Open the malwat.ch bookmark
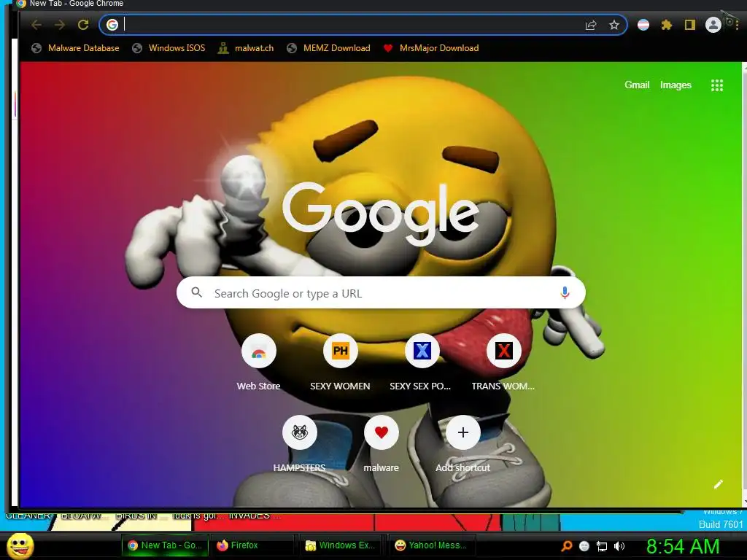 point(246,48)
